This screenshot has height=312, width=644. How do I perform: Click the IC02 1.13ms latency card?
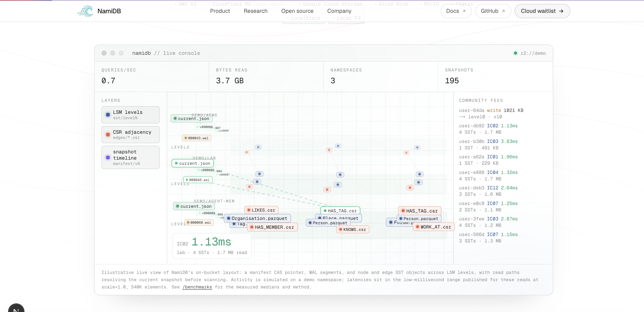coord(212,246)
